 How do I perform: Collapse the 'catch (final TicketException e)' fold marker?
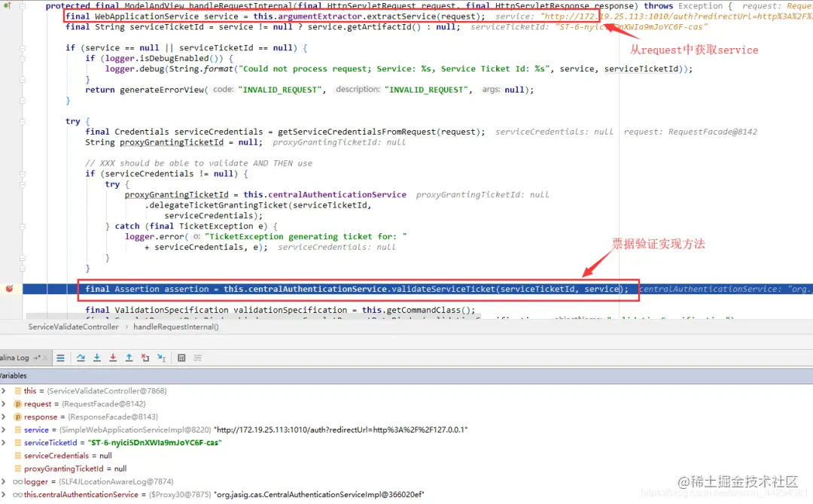click(x=23, y=226)
